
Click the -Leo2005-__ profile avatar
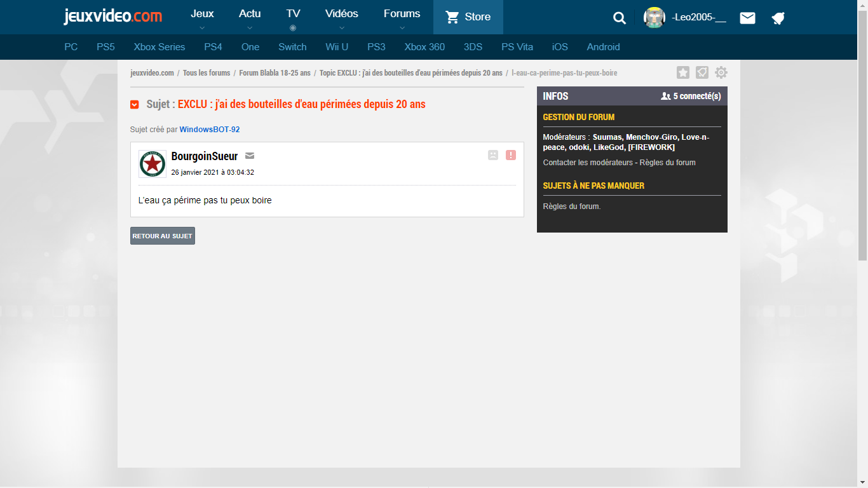click(654, 18)
